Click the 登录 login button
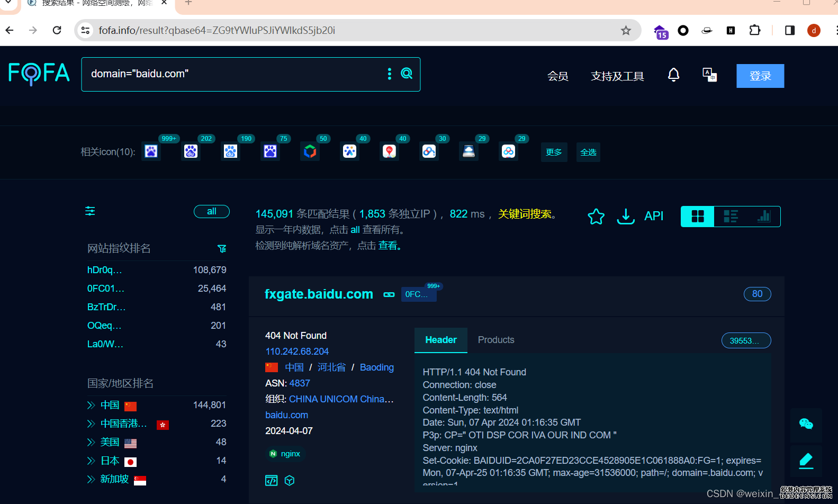The height and width of the screenshot is (504, 838). point(760,76)
